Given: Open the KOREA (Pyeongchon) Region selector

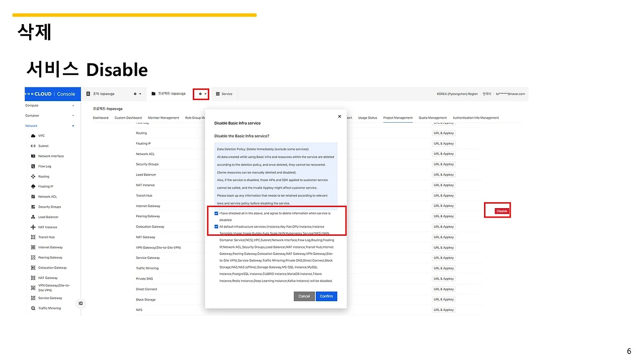Looking at the screenshot, I should click(458, 94).
